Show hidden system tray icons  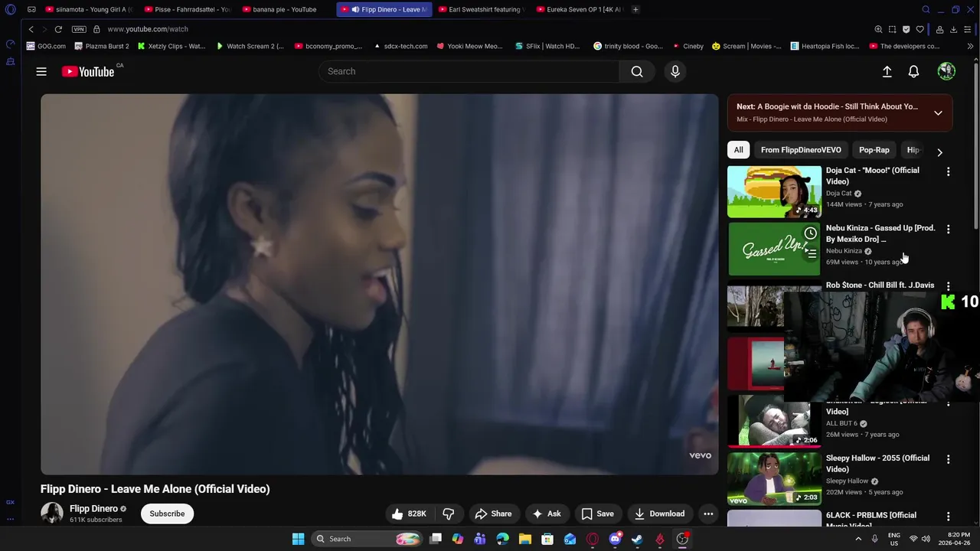pos(857,539)
